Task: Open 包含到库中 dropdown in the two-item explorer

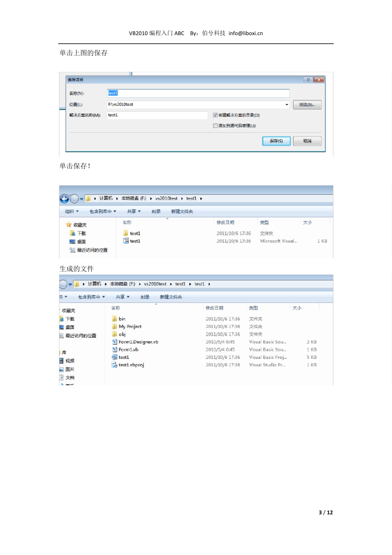Action: coord(103,211)
